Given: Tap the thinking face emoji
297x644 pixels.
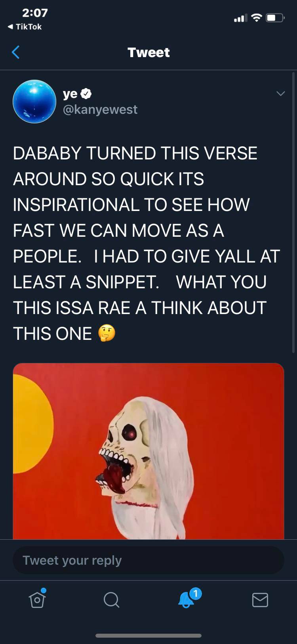Looking at the screenshot, I should 107,333.
